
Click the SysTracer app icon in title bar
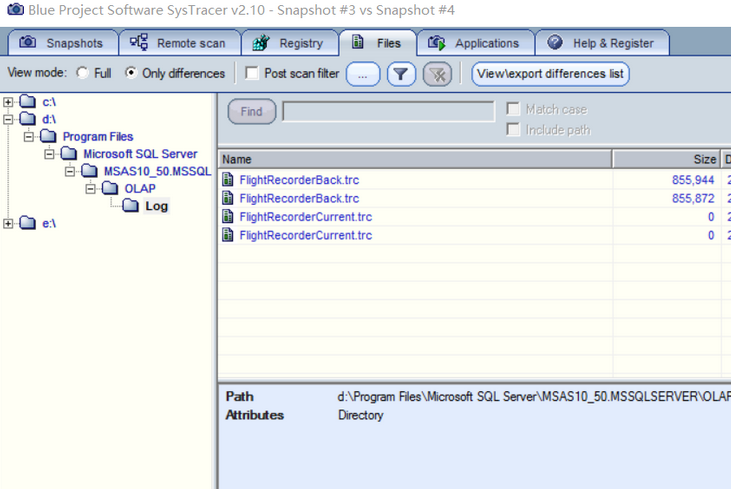pos(15,9)
